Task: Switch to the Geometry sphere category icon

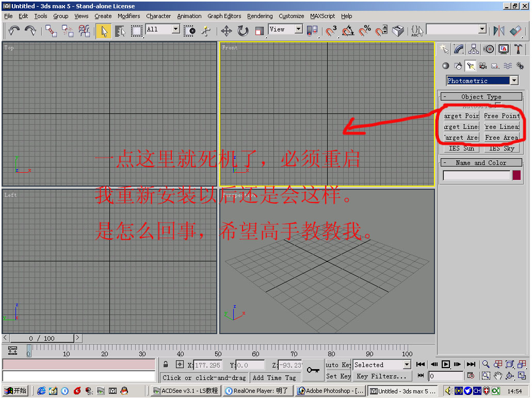Action: (445, 65)
